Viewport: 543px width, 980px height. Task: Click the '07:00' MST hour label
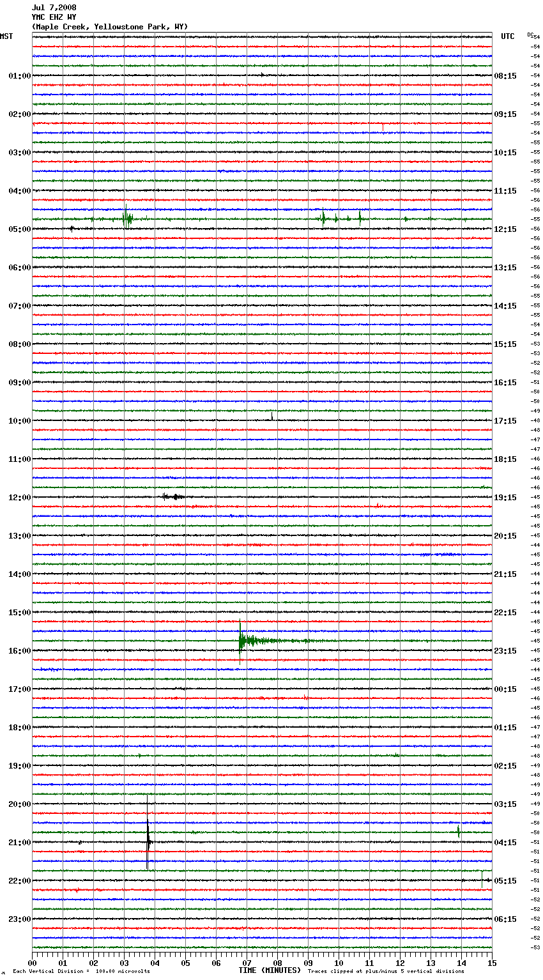pyautogui.click(x=20, y=306)
